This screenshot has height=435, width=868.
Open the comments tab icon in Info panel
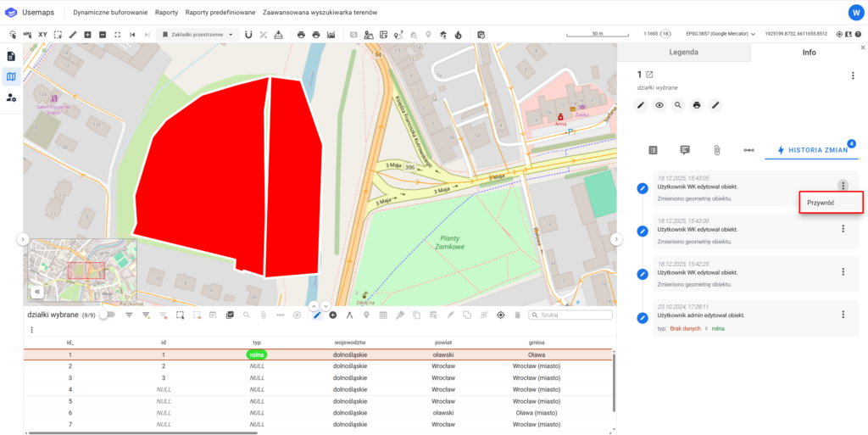point(684,150)
